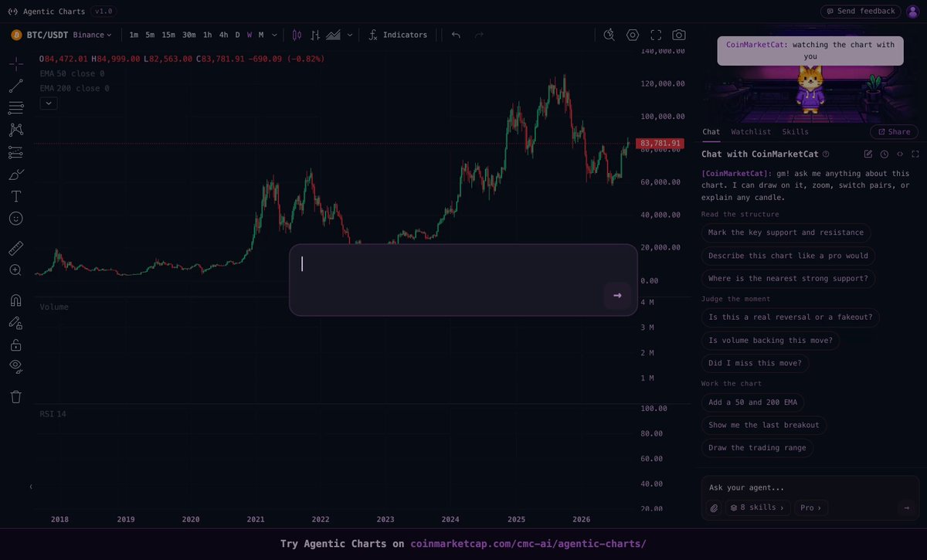
Task: Collapse indicator legend with chevron button
Action: pyautogui.click(x=49, y=103)
